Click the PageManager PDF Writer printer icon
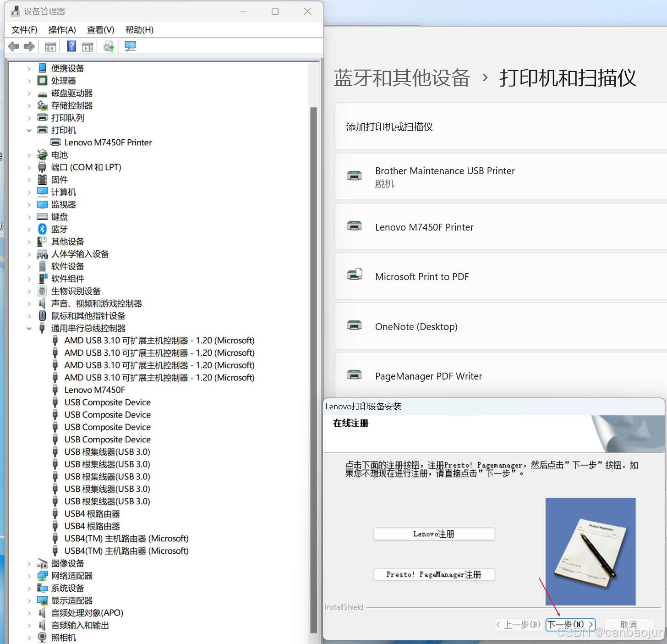667x644 pixels. click(355, 375)
